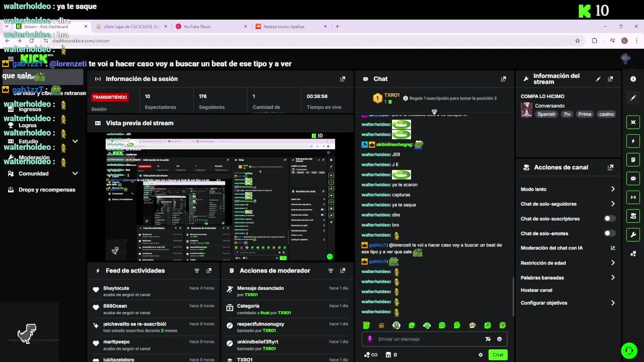Screen dimensions: 644x362
Task: Toggle stream info wrench widget in sidebar
Action: 633,235
